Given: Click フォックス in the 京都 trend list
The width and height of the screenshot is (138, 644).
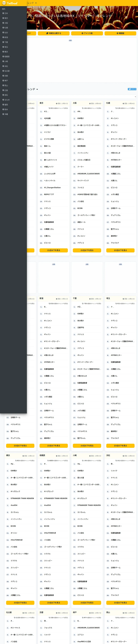Looking at the screenshot, I should (48, 628).
